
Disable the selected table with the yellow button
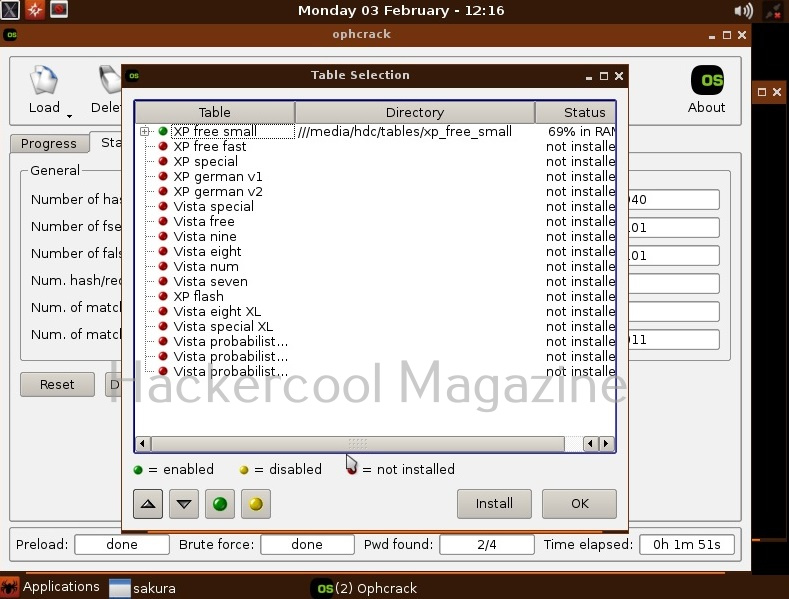tap(256, 504)
